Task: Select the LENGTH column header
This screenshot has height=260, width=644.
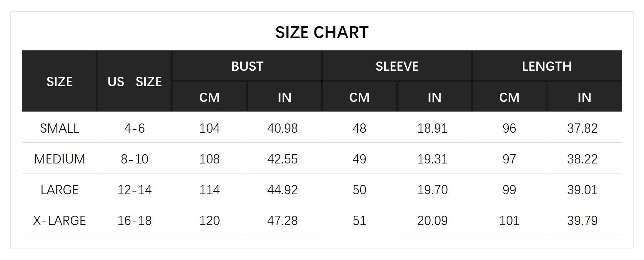Action: point(546,66)
